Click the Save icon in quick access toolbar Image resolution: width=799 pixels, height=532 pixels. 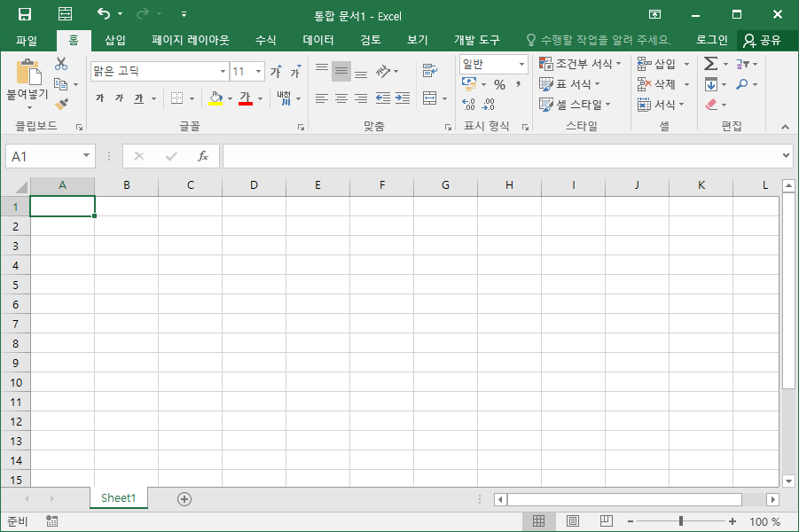[x=25, y=14]
